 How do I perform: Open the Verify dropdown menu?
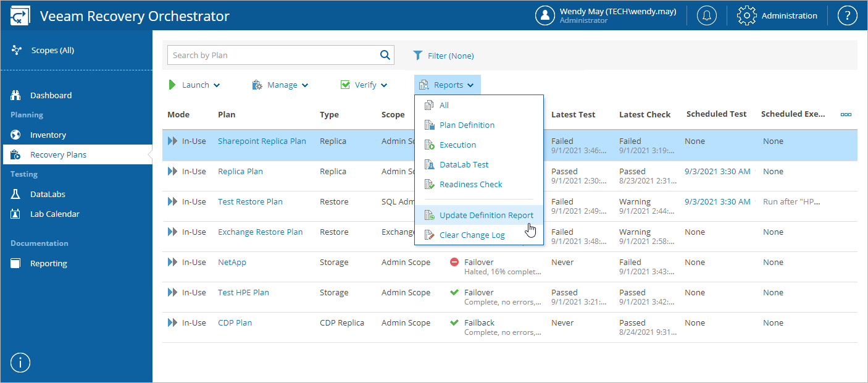pos(364,85)
